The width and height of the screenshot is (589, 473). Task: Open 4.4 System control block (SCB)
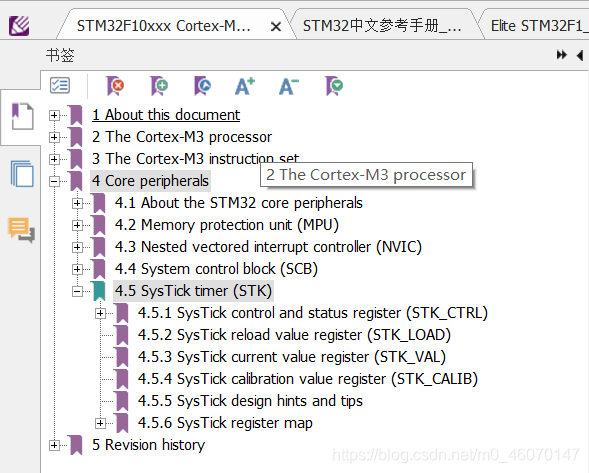pyautogui.click(x=216, y=269)
